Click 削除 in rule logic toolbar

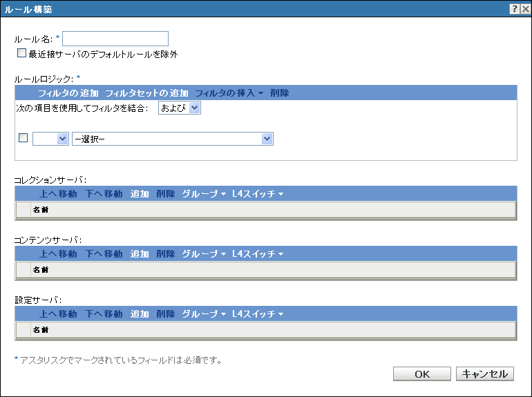point(280,93)
